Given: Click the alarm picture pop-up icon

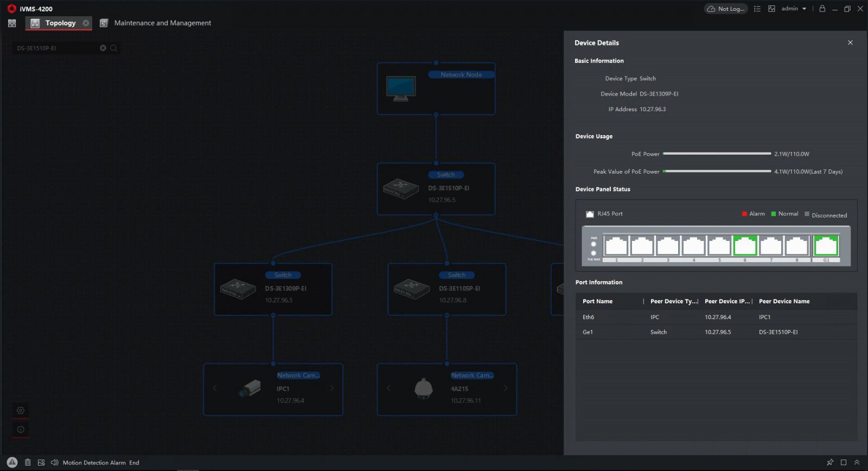Looking at the screenshot, I should pyautogui.click(x=41, y=462).
